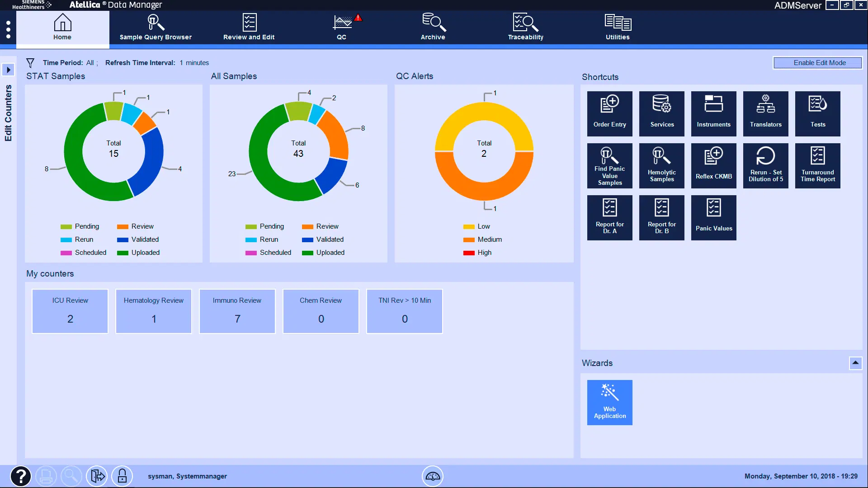868x488 pixels.
Task: Expand the Edit Counters side panel
Action: (9, 70)
